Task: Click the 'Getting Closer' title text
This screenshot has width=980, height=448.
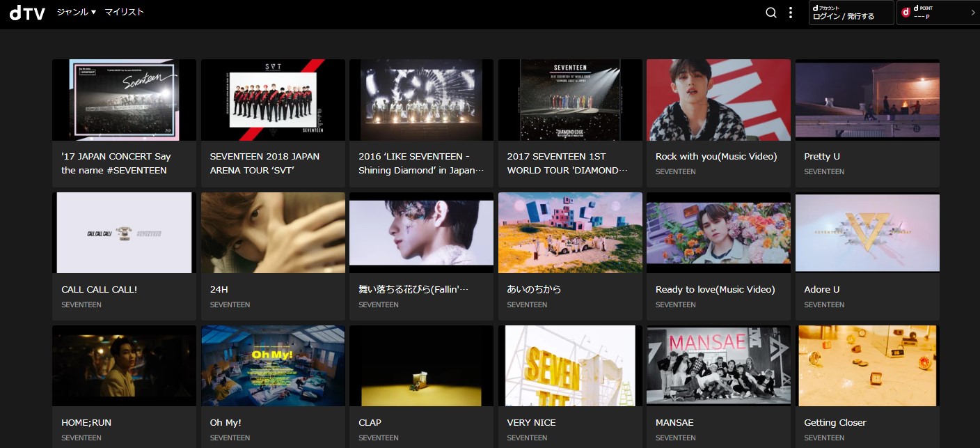Action: pyautogui.click(x=835, y=422)
